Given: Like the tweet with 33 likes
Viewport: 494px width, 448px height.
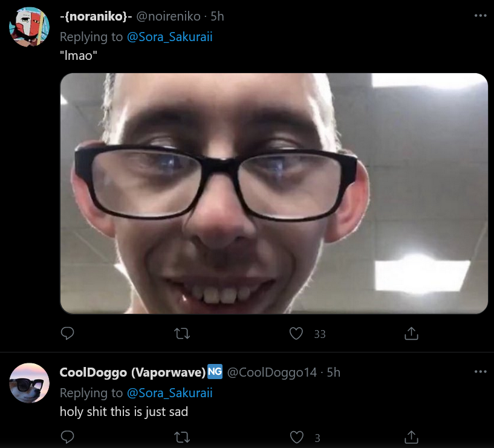Looking at the screenshot, I should [296, 333].
